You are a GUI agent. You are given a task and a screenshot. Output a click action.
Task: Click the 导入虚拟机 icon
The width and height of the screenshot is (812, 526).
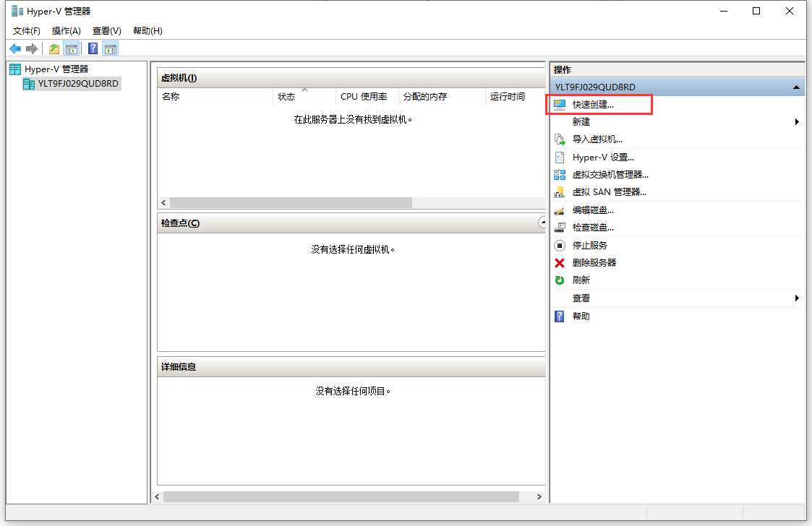pos(560,139)
